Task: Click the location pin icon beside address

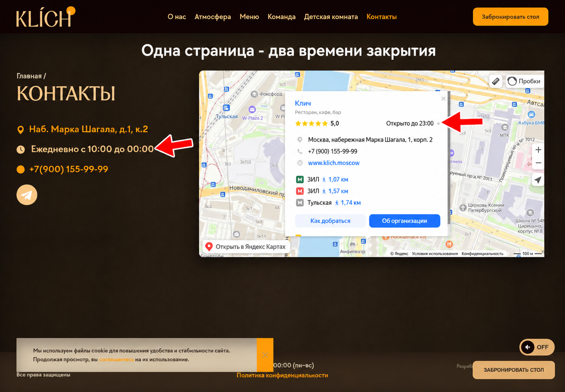Action: point(21,130)
